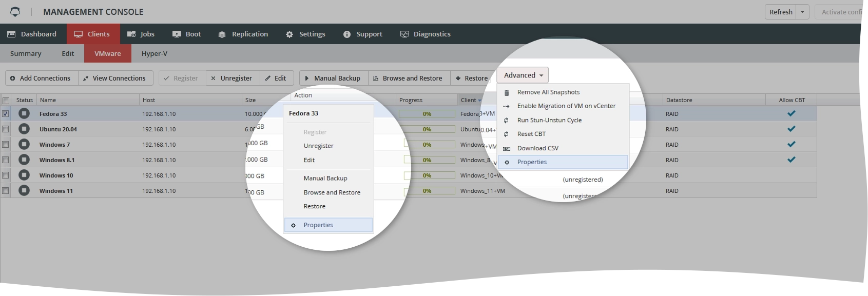Switch to the Clients tab

pos(92,34)
